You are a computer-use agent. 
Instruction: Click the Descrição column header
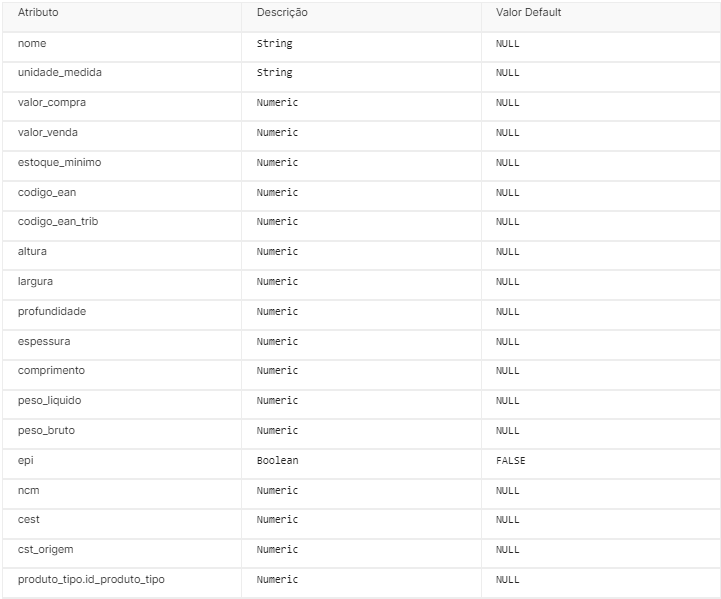tap(282, 12)
